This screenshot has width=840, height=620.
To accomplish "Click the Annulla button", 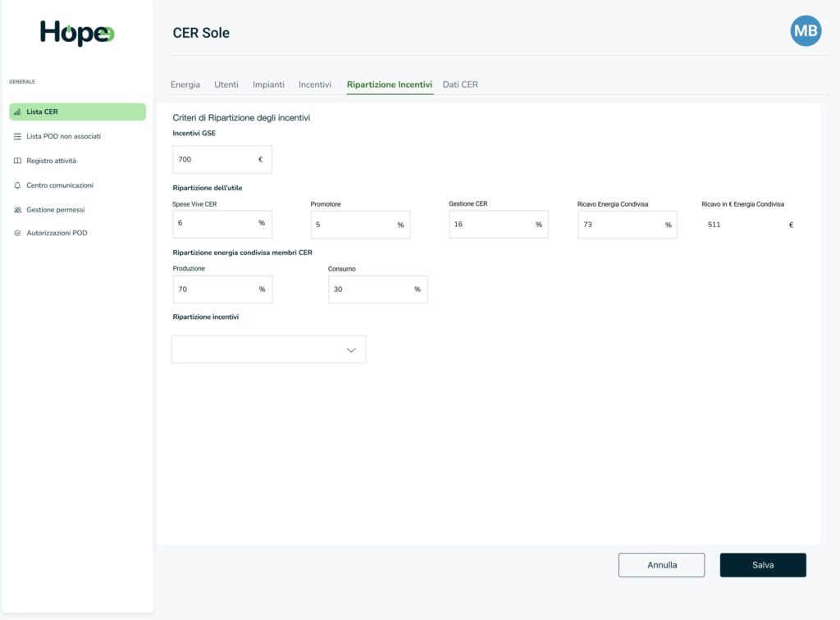I will (661, 565).
